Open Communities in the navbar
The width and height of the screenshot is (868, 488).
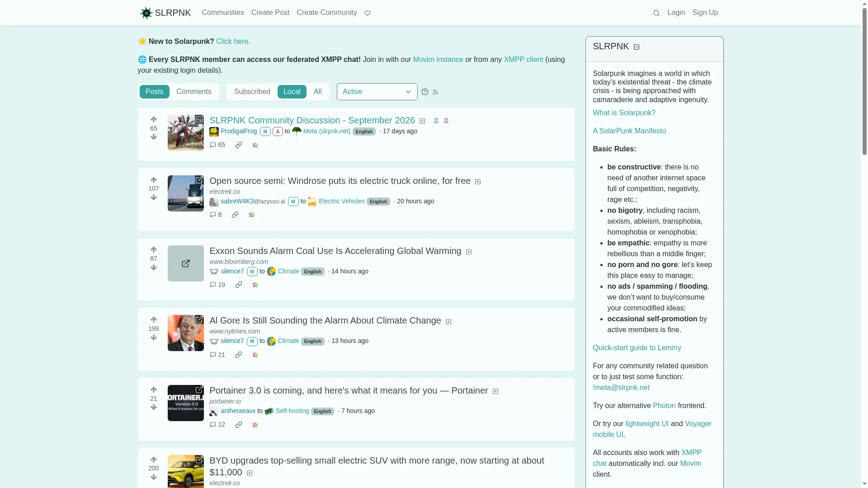point(223,13)
